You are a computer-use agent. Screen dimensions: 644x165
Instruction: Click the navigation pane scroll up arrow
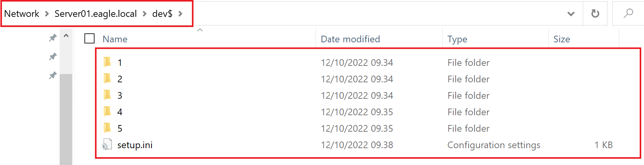[66, 36]
